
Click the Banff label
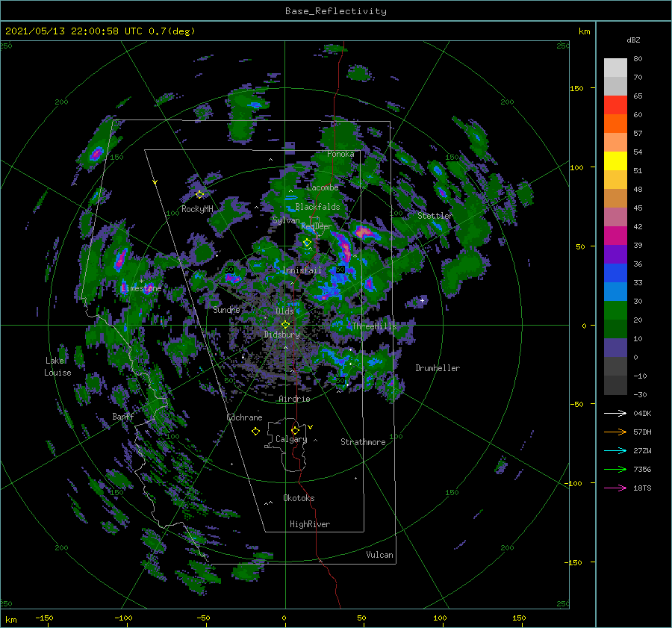(123, 416)
